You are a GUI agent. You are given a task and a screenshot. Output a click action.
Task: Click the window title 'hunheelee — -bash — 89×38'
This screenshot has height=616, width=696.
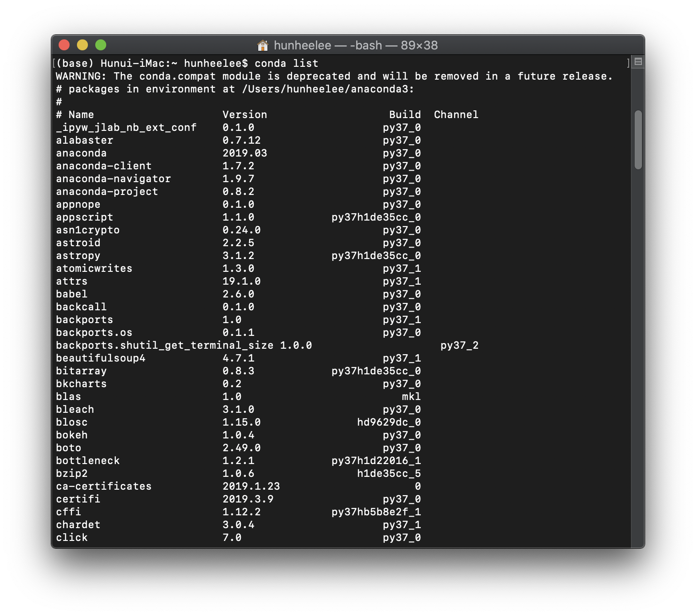pyautogui.click(x=356, y=45)
